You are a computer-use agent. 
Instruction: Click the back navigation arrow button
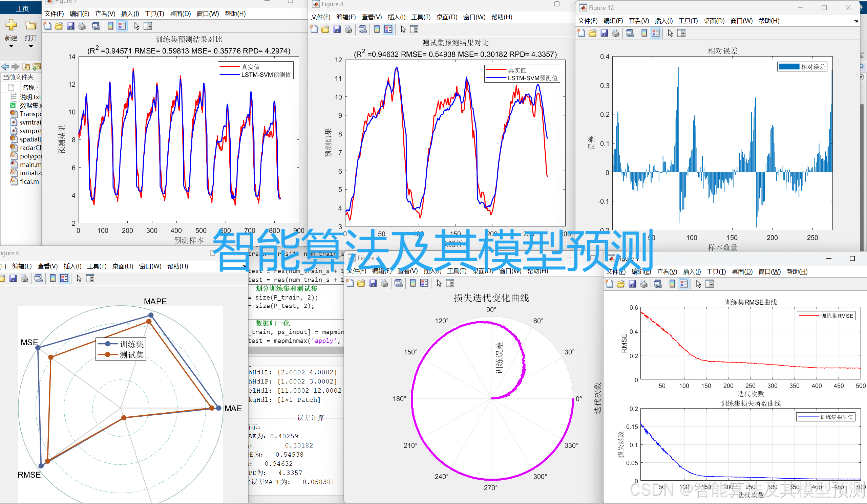(5, 67)
